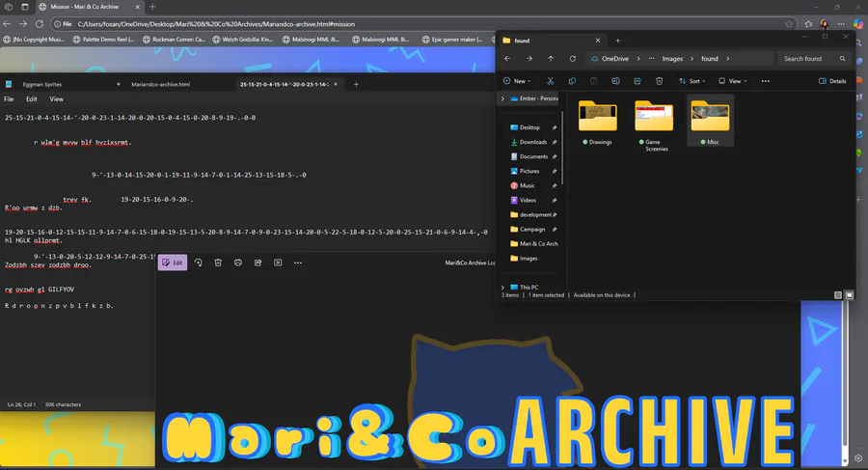Print the image from Photos viewer toolbar

click(238, 263)
